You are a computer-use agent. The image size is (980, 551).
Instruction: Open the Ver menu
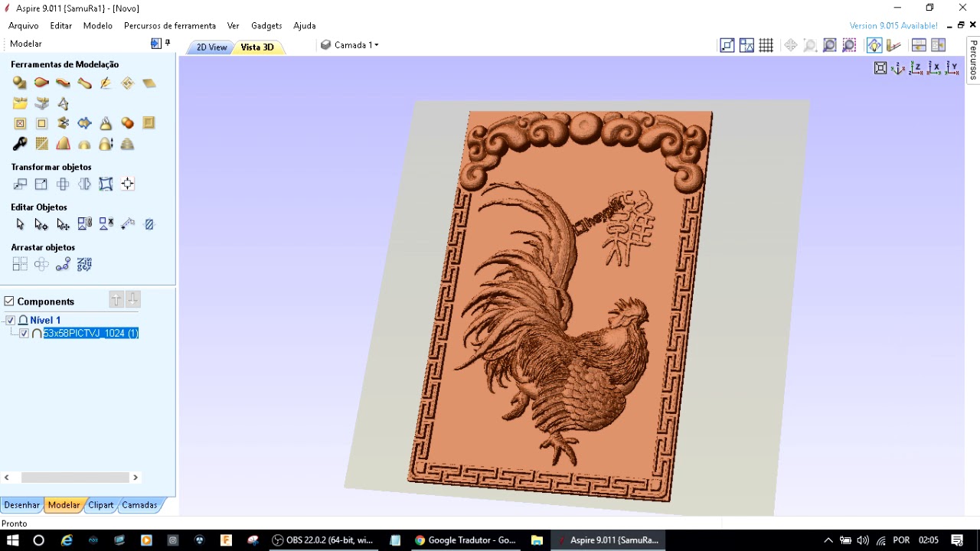[x=234, y=25]
